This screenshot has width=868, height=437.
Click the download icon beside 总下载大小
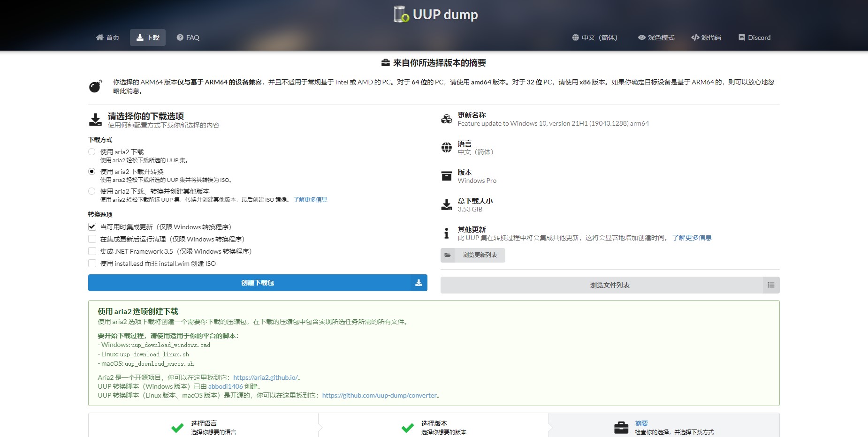tap(447, 205)
